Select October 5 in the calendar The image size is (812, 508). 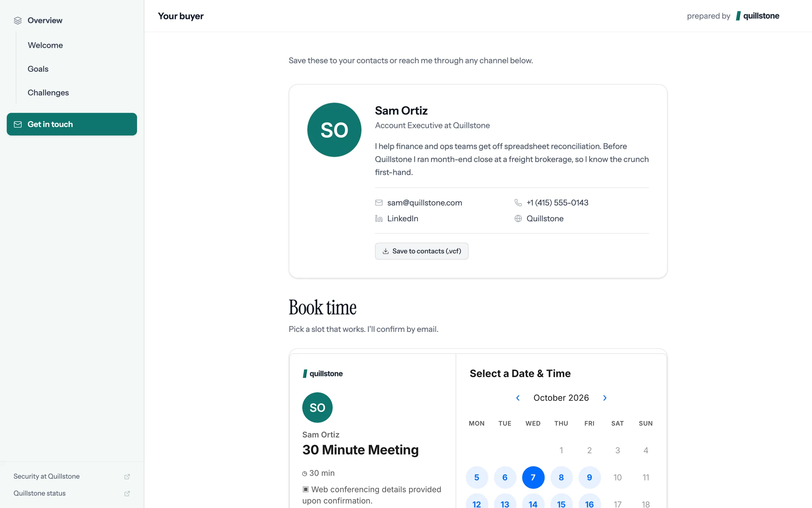pos(477,477)
